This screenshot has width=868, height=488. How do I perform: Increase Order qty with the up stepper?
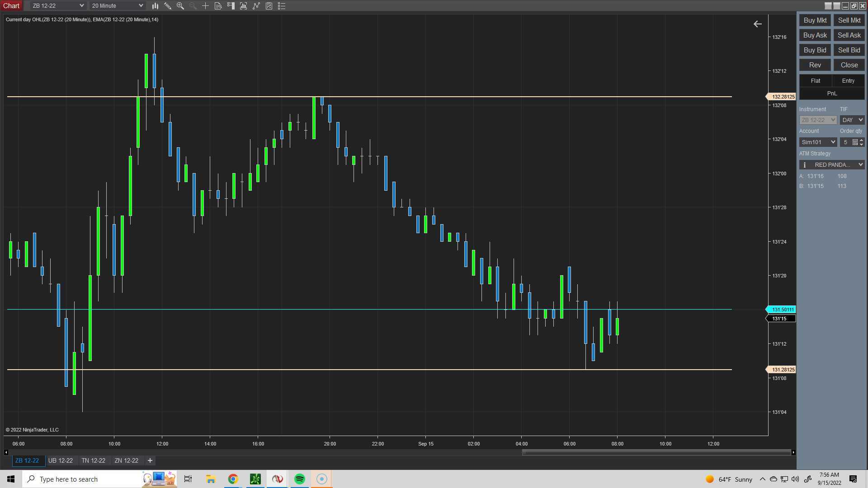(862, 140)
